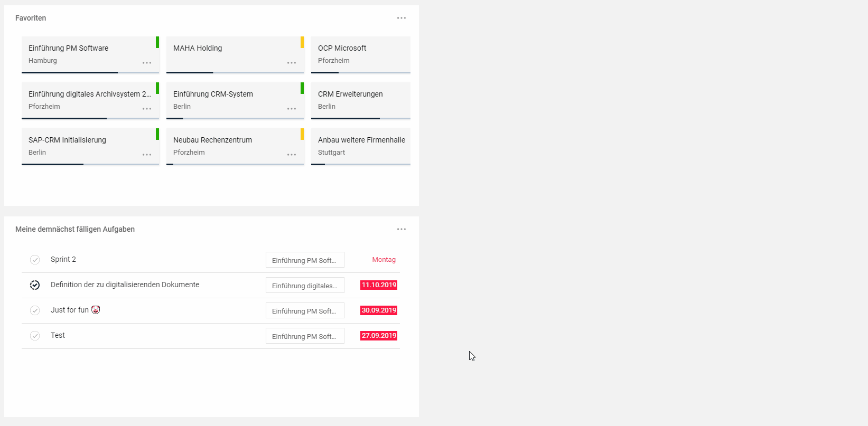Open Einführung PM Soft... project tag for Sprint 2

[x=305, y=260]
